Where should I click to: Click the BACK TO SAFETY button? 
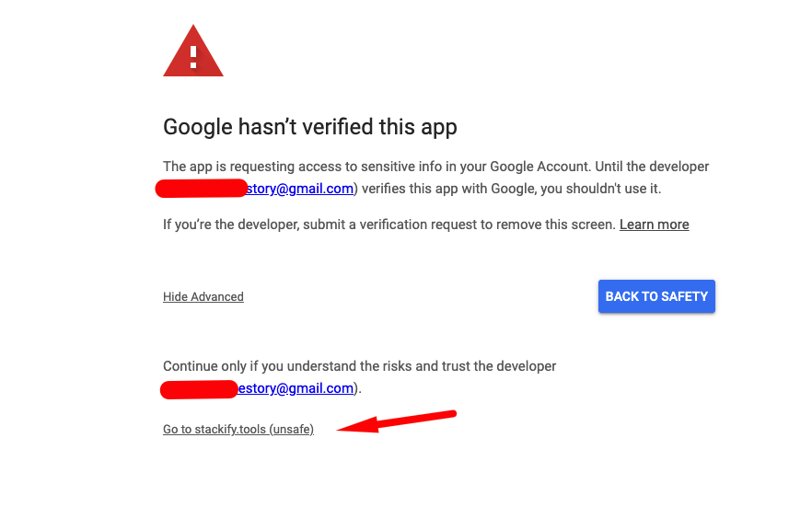coord(656,296)
